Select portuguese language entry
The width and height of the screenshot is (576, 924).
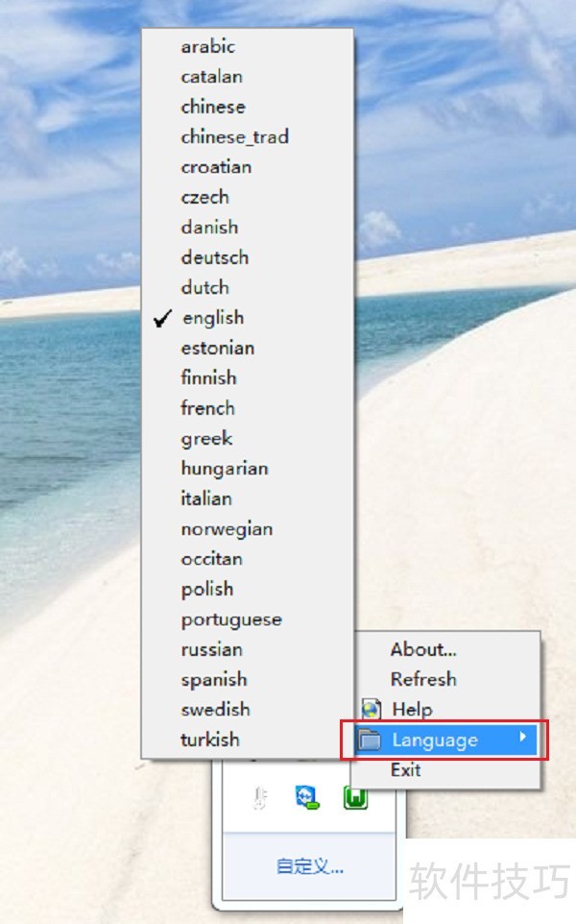(231, 620)
